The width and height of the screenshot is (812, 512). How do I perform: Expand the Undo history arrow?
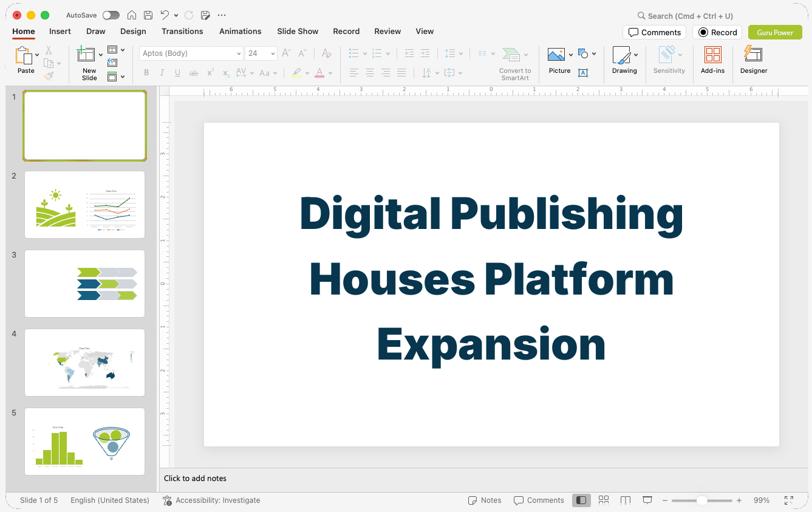(x=176, y=15)
